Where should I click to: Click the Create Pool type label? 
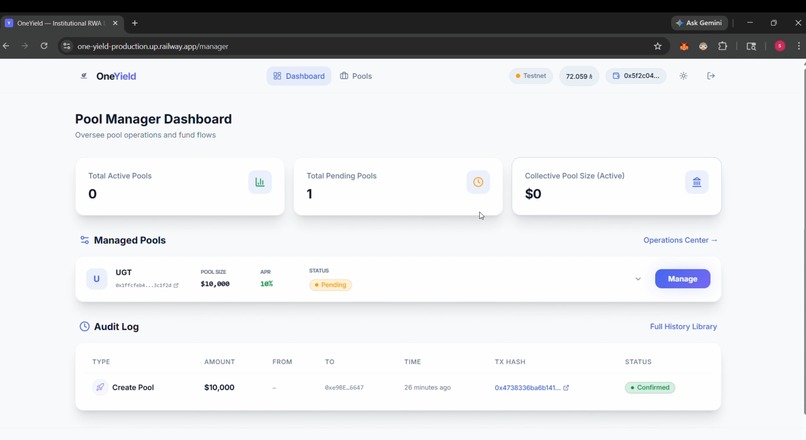(133, 388)
